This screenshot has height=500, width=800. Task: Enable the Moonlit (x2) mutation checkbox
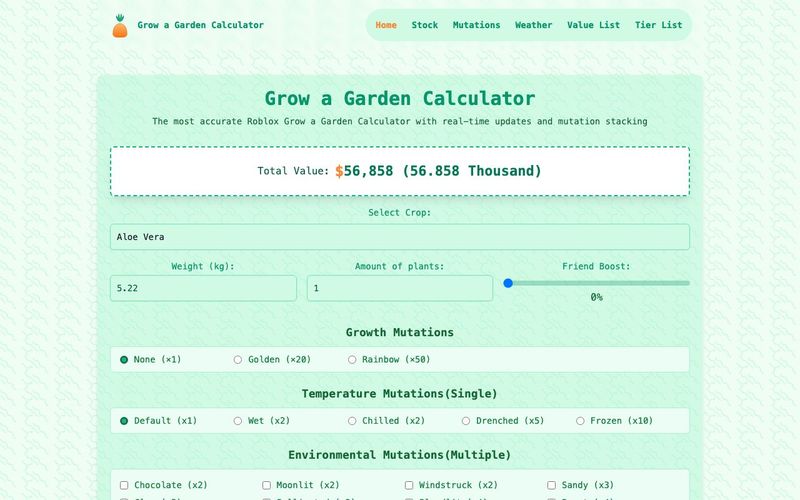coord(266,485)
